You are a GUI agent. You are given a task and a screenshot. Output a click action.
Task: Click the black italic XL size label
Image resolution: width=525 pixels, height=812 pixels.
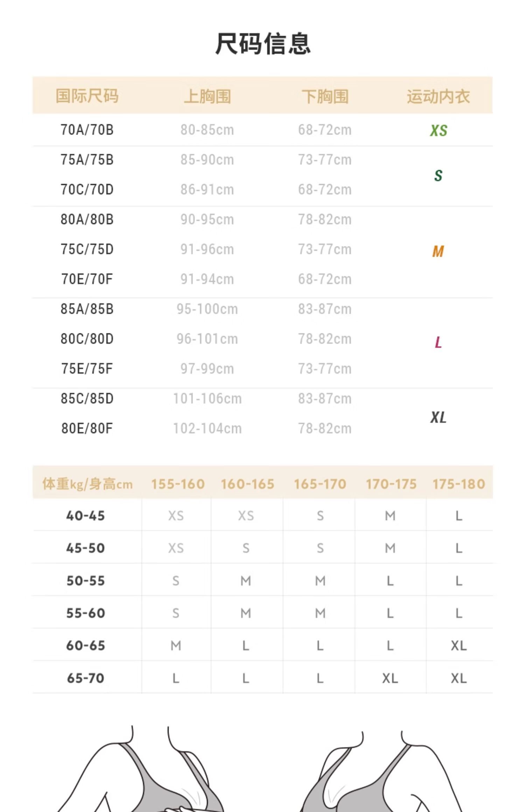438,417
